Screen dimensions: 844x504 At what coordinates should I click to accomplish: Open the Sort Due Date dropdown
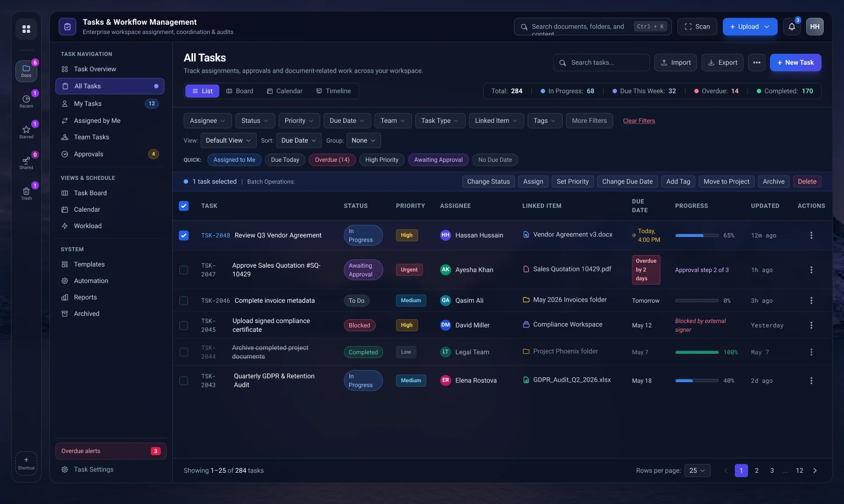299,140
